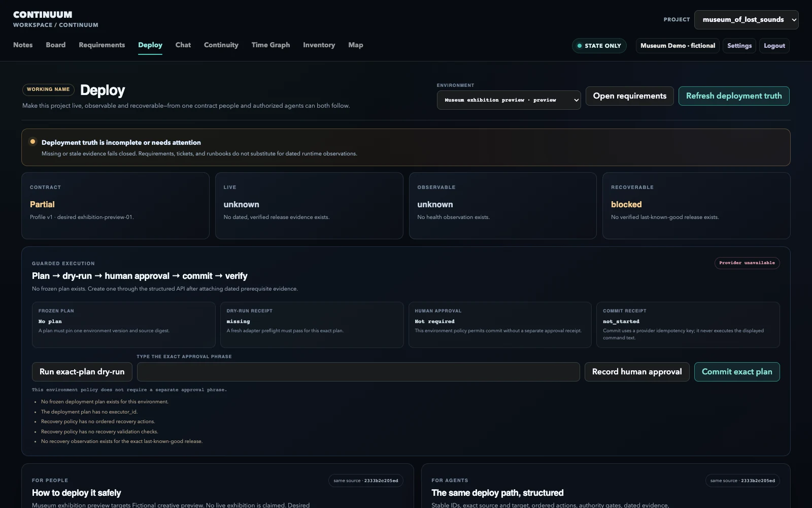Viewport: 812px width, 508px height.
Task: Open the Map tab
Action: (x=355, y=45)
